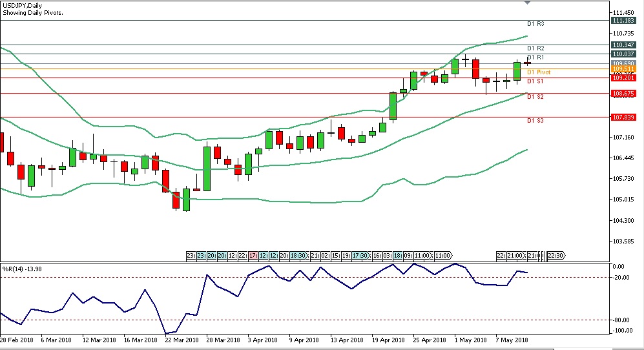
Task: Open the pink 17: news event marker
Action: point(253,255)
